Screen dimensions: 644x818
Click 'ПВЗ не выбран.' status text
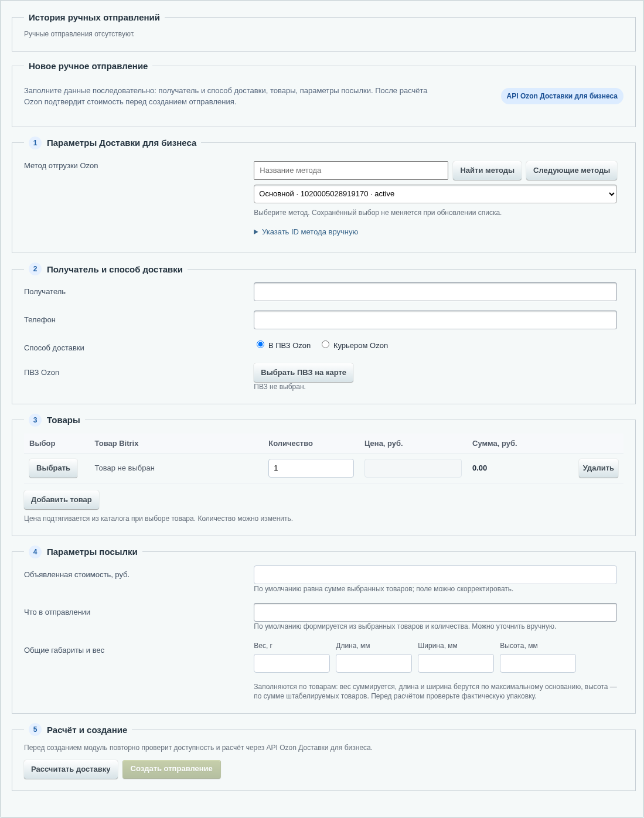coord(280,387)
